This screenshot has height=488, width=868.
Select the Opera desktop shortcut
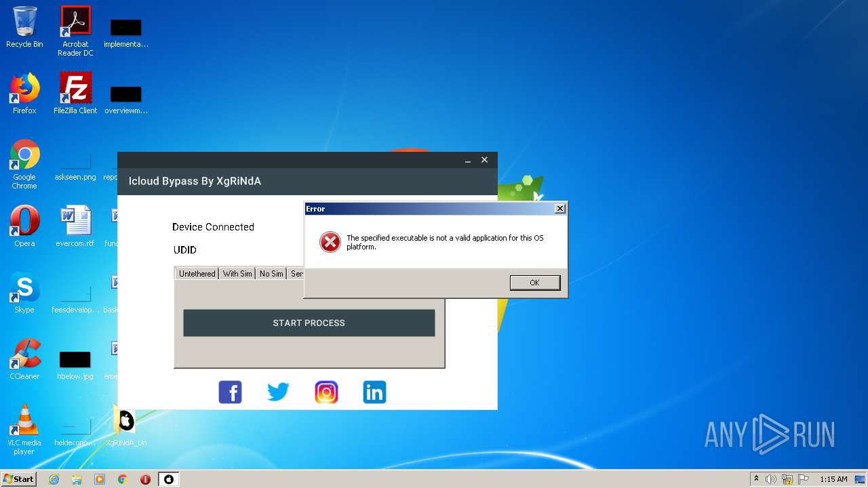(x=24, y=226)
